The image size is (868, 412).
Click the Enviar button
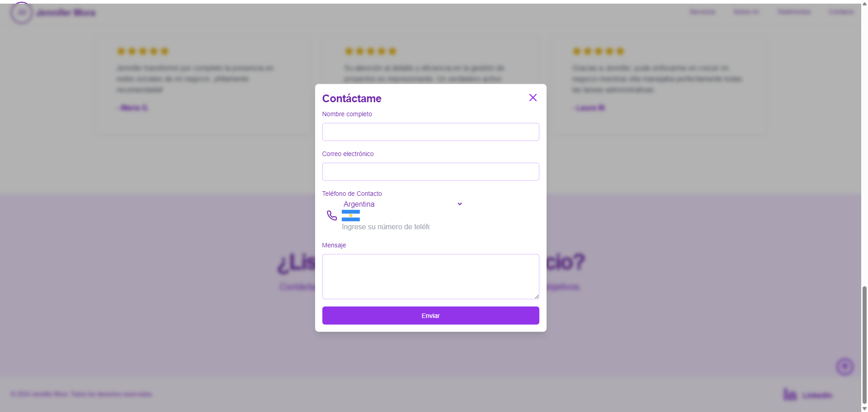tap(430, 315)
